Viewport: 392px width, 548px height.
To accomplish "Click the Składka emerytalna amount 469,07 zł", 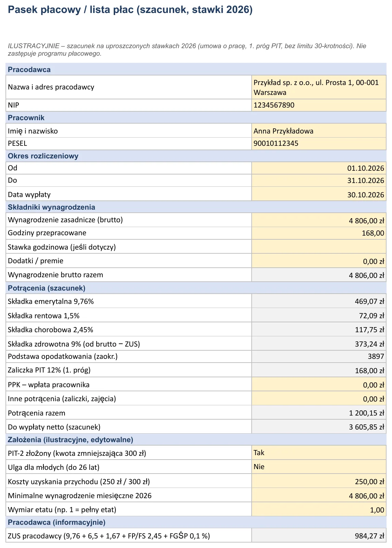I will tap(319, 301).
